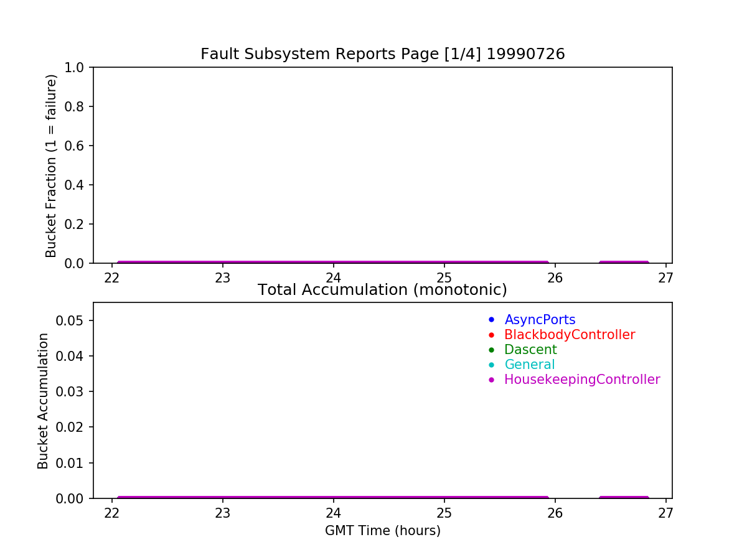Click the green Dascent legend marker

coord(491,350)
